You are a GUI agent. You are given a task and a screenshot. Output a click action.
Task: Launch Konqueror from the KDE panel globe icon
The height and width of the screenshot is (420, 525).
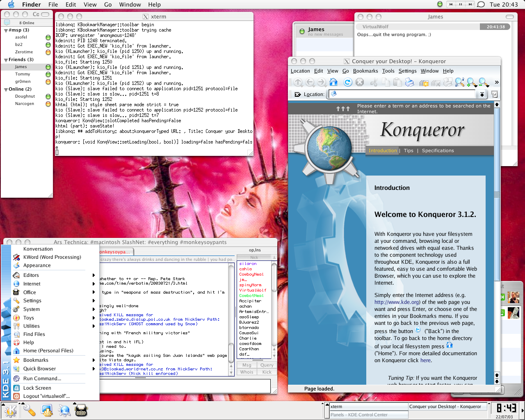(64, 410)
